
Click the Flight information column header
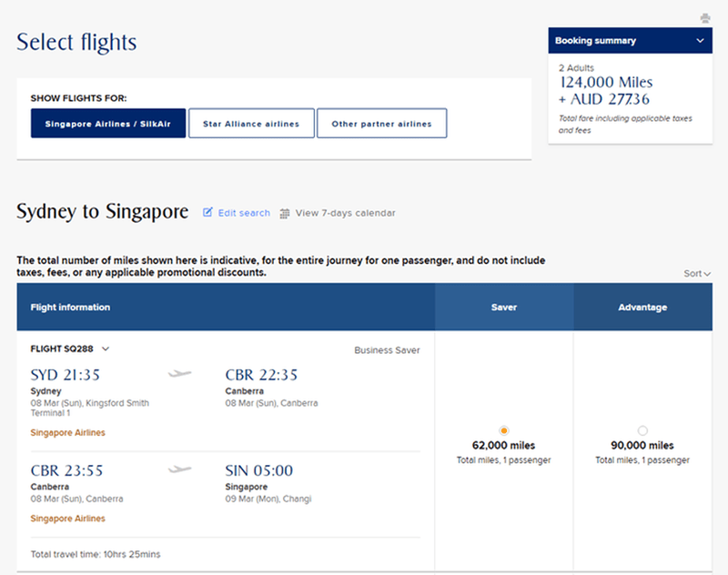69,307
